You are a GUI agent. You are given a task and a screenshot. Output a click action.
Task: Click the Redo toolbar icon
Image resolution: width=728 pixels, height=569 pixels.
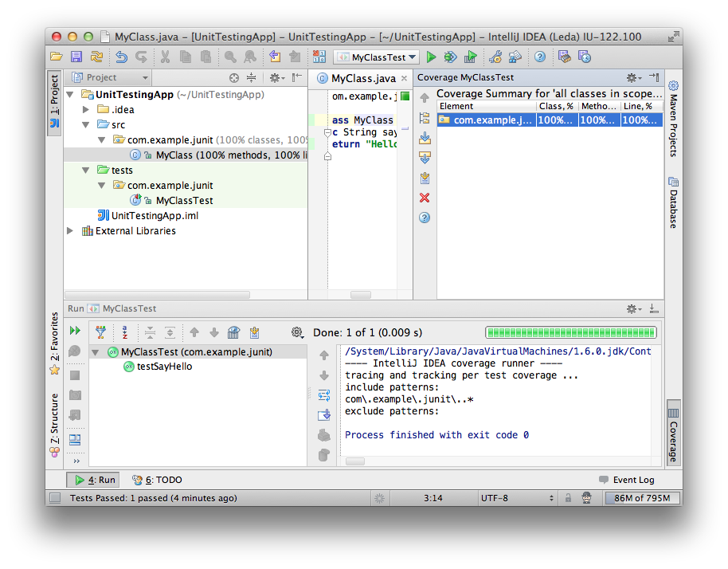(x=141, y=57)
